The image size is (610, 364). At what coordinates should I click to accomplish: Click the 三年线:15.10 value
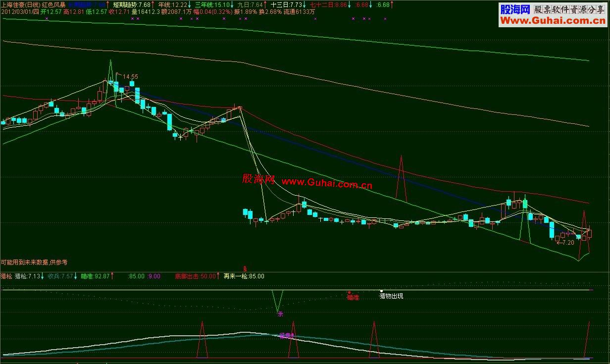tap(212, 4)
